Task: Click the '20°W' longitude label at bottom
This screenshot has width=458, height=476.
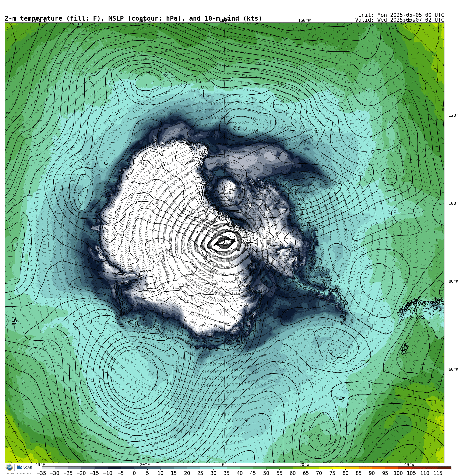Action: tap(304, 465)
